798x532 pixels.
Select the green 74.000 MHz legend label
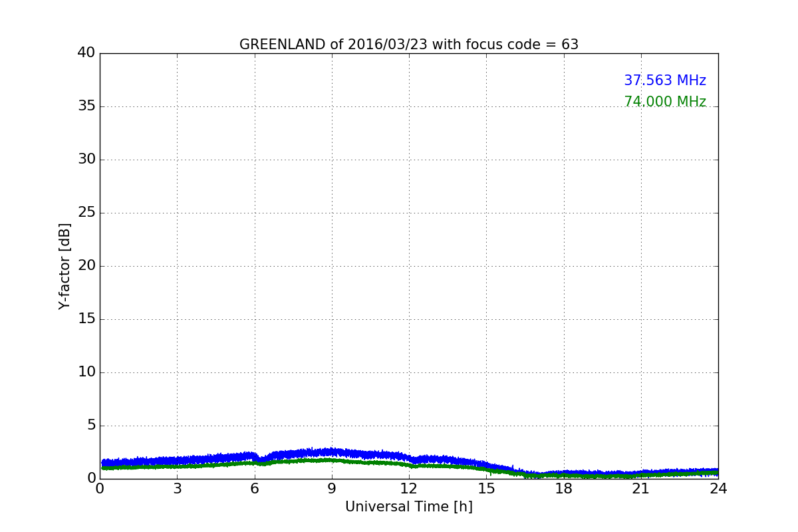(665, 102)
